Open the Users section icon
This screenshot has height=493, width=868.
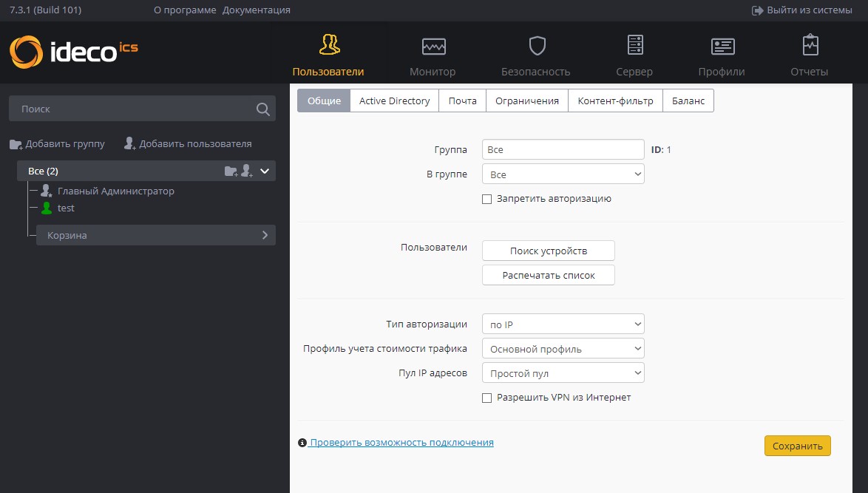point(329,45)
